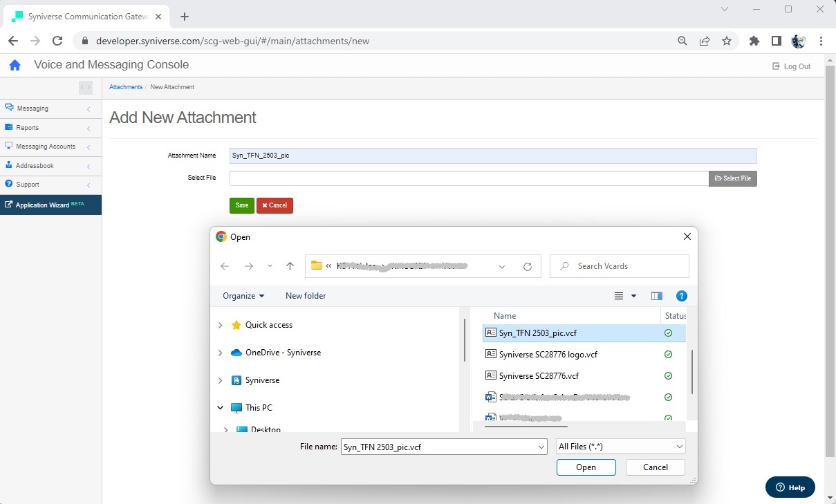Open the File name history dropdown arrow
836x504 pixels.
point(541,447)
